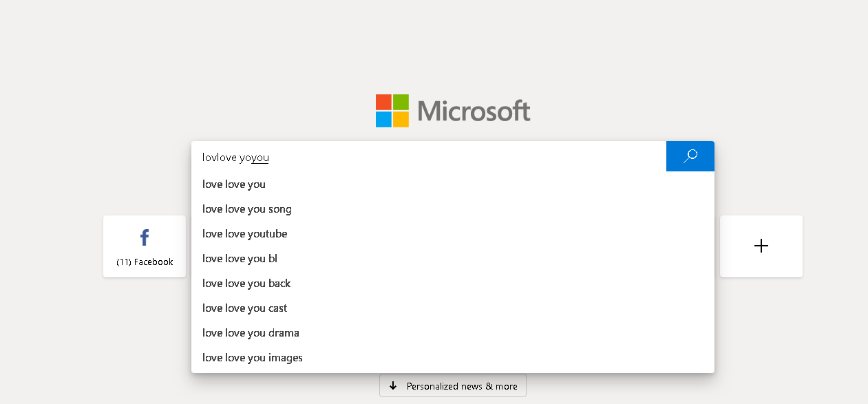This screenshot has height=404, width=868.
Task: Click the Microsoft logo
Action: point(452,110)
